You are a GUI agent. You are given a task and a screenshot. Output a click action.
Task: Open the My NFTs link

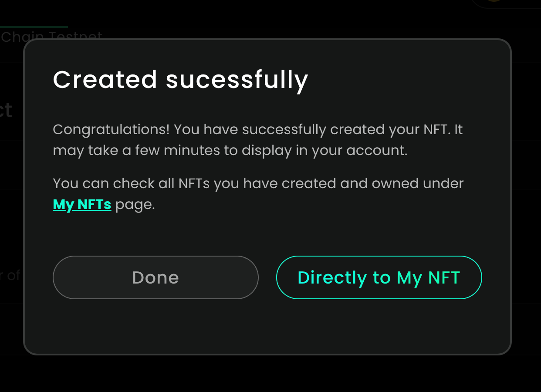tap(82, 204)
